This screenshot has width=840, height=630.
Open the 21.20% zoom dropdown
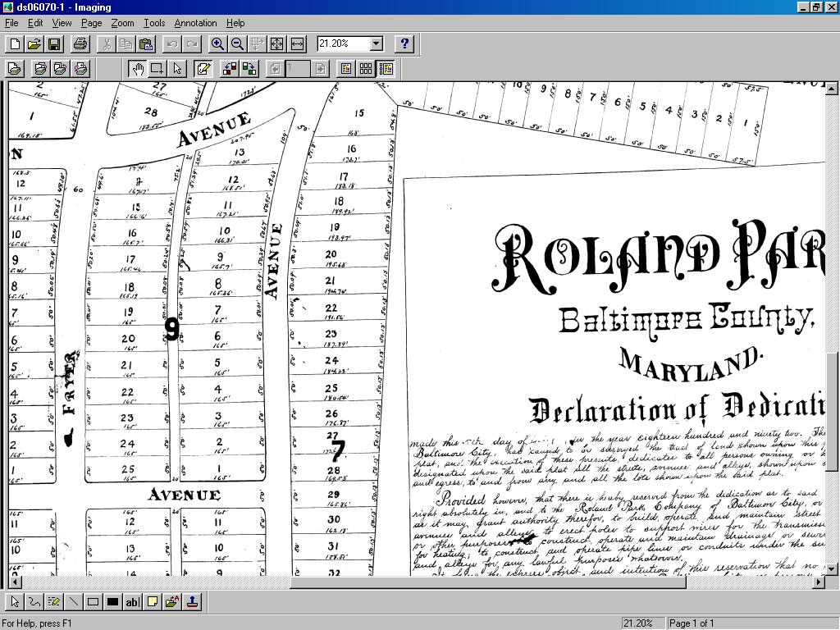click(377, 43)
